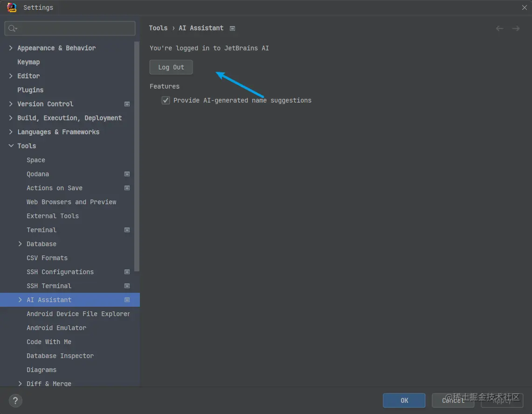Image resolution: width=532 pixels, height=414 pixels.
Task: Click project settings icon on Version Control row
Action: tap(127, 104)
